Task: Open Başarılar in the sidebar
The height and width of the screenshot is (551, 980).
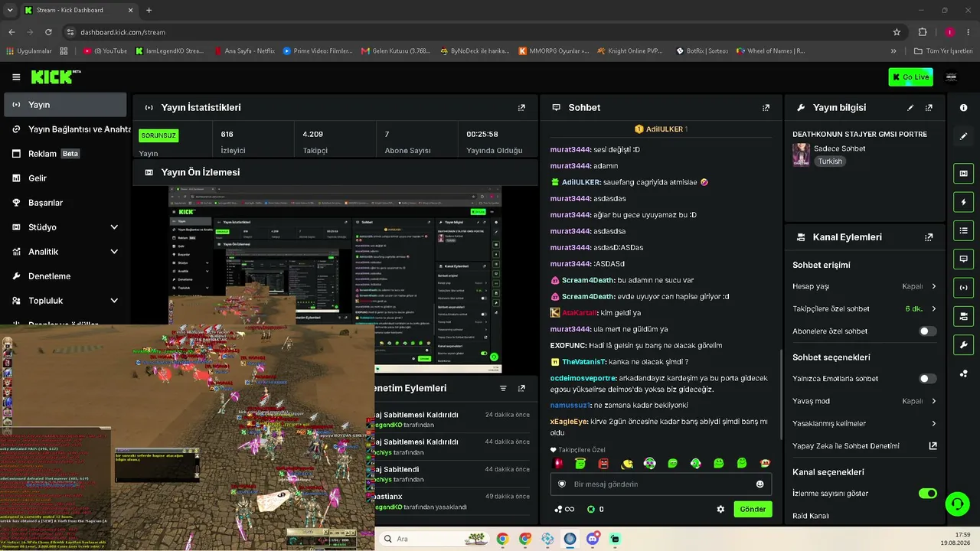Action: tap(65, 203)
